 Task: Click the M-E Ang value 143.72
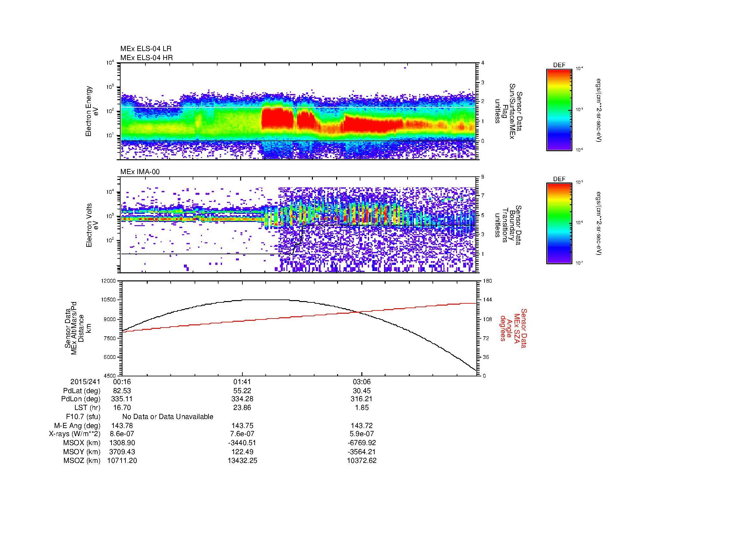(362, 426)
